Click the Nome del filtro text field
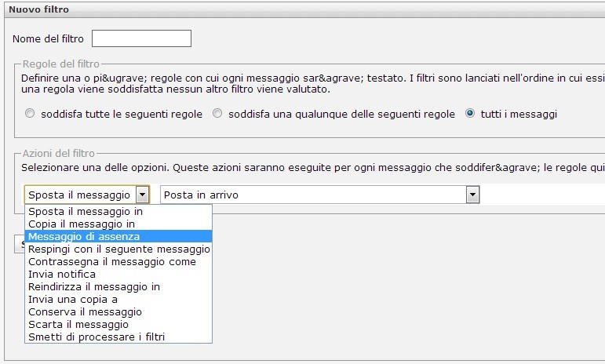 point(141,38)
